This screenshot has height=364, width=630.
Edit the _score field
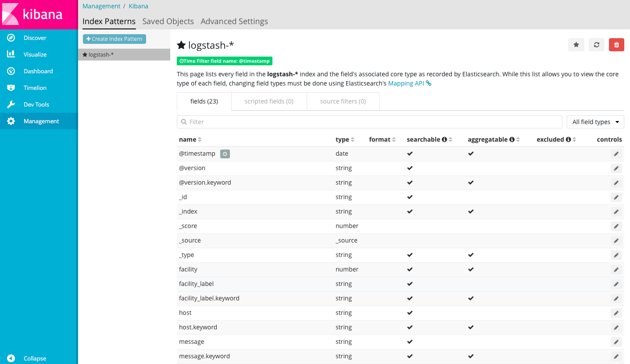[616, 226]
